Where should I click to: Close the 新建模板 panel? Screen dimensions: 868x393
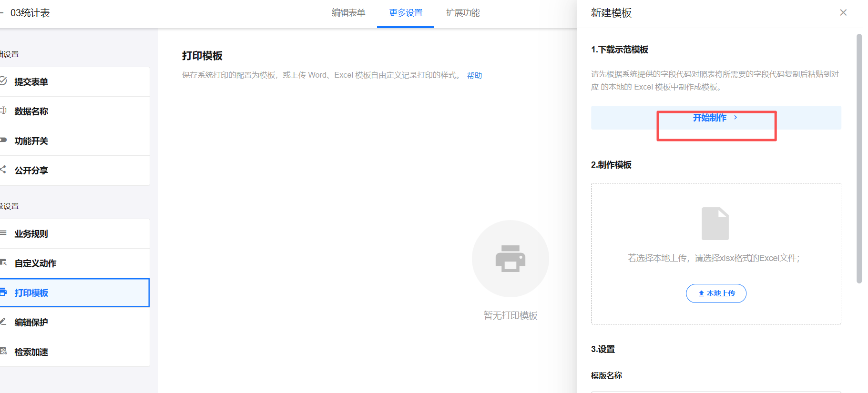coord(843,13)
